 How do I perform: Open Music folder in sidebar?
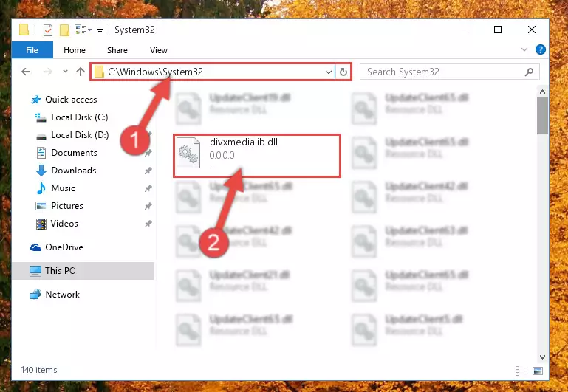[63, 188]
